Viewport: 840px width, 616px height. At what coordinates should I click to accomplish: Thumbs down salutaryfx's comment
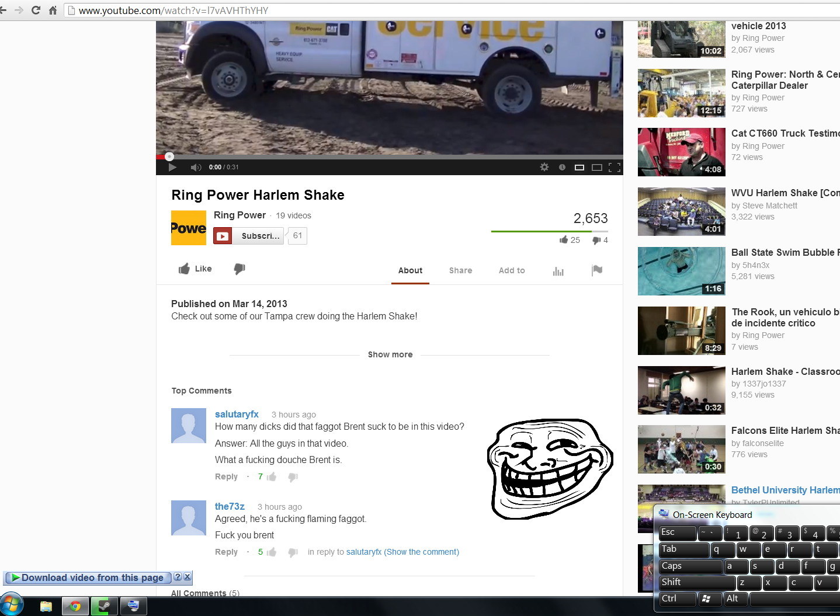coord(293,478)
